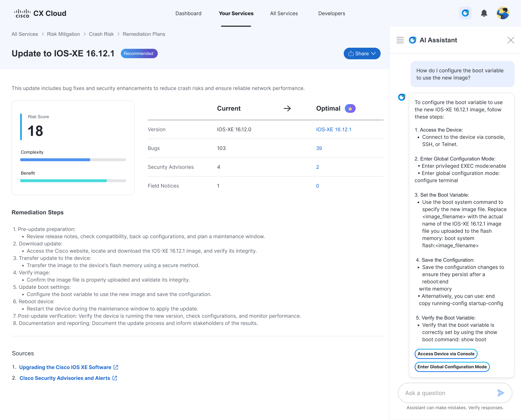The height and width of the screenshot is (420, 521).
Task: Click the Complexity progress bar
Action: (73, 160)
